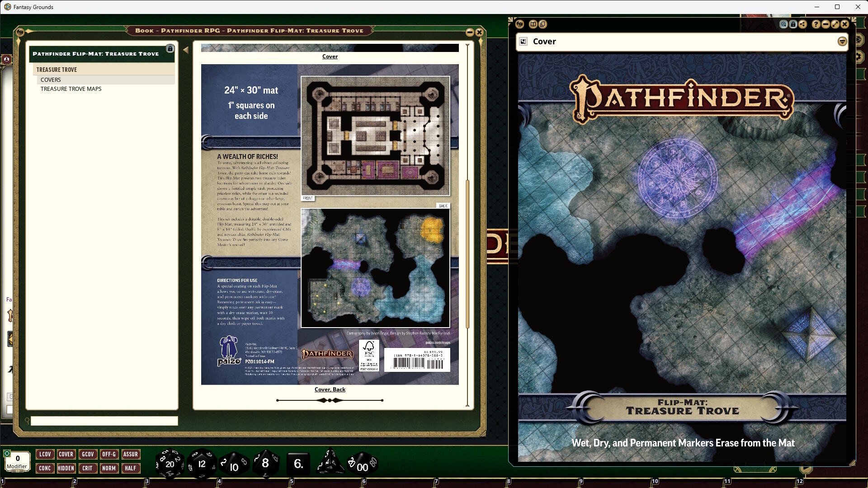Click the targeting icon on Modifier box
Screen dimensions: 868x488
(7, 453)
